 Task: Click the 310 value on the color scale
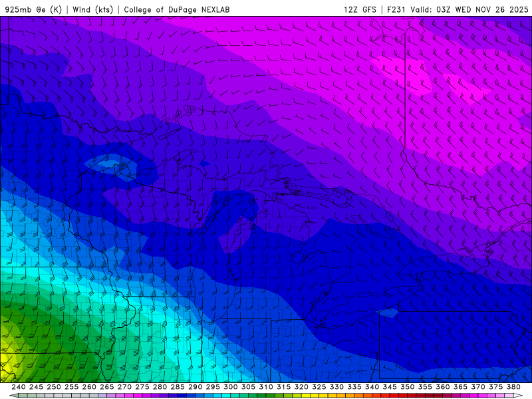pos(266,387)
